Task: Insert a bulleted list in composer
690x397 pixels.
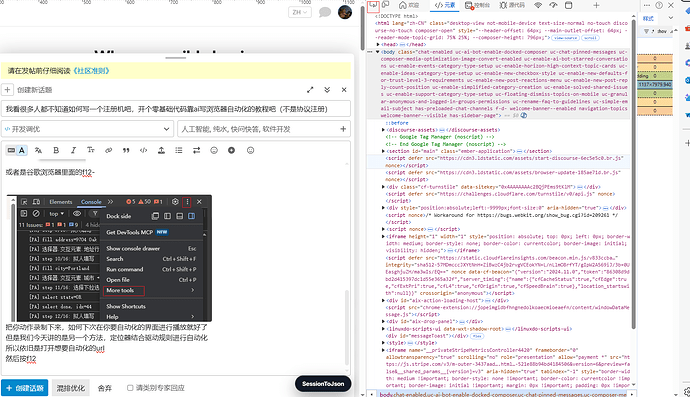Action: (x=179, y=151)
